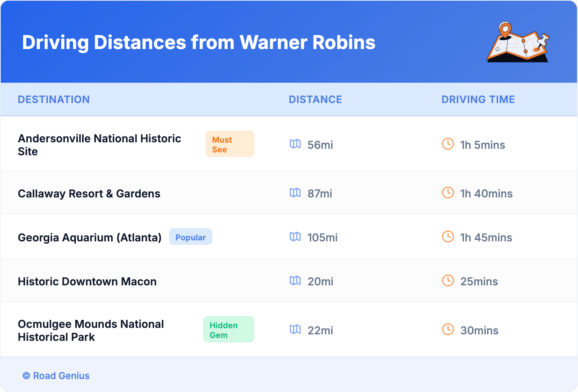Click the Historic Downtown Macon row title
This screenshot has width=578, height=392.
(x=87, y=281)
